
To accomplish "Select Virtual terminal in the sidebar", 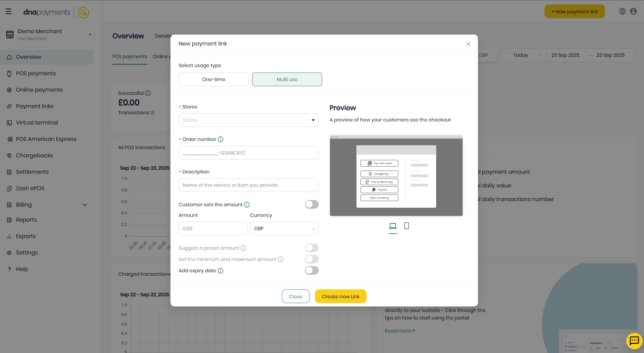I will (x=37, y=122).
